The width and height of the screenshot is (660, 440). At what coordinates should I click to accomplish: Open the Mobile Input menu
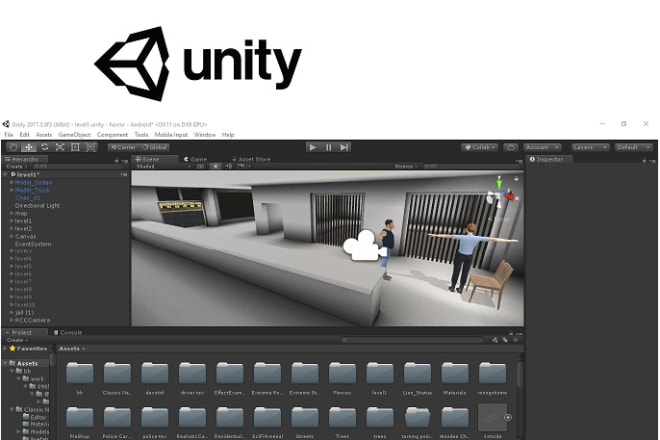(171, 135)
